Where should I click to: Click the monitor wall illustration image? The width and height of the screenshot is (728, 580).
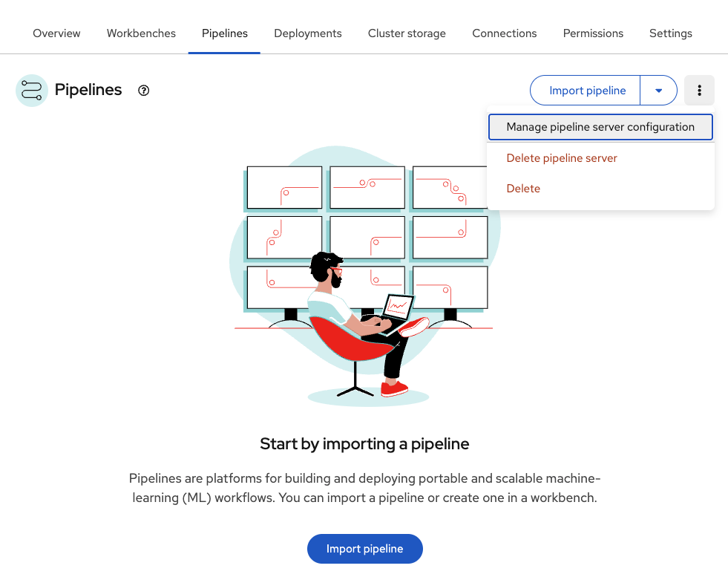[x=364, y=275]
